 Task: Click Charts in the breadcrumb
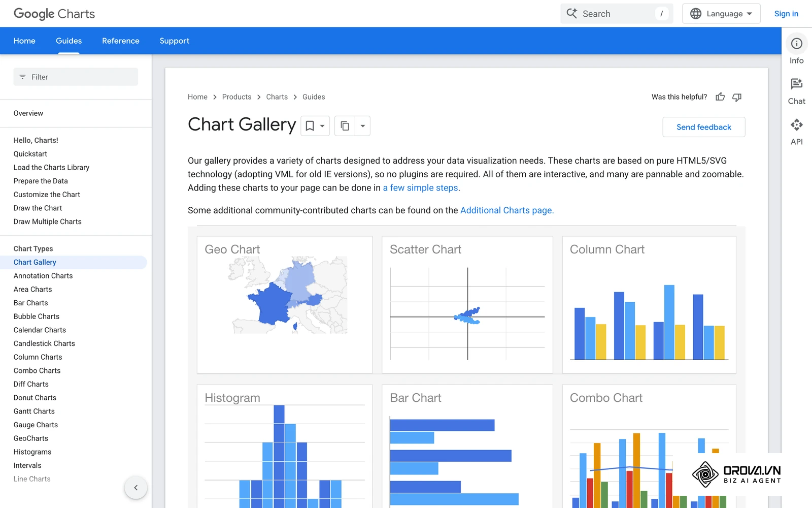pos(277,97)
